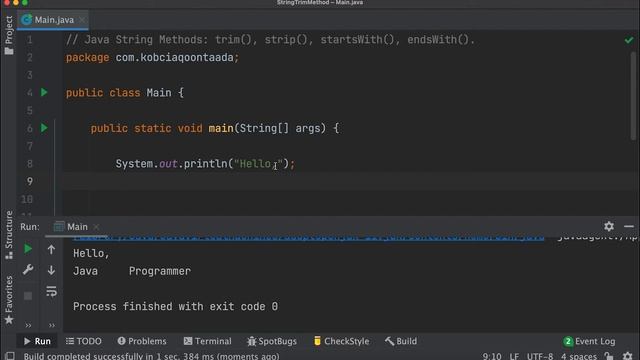Rerun Main with green play button
Viewport: 640px width, 360px height.
(x=28, y=249)
